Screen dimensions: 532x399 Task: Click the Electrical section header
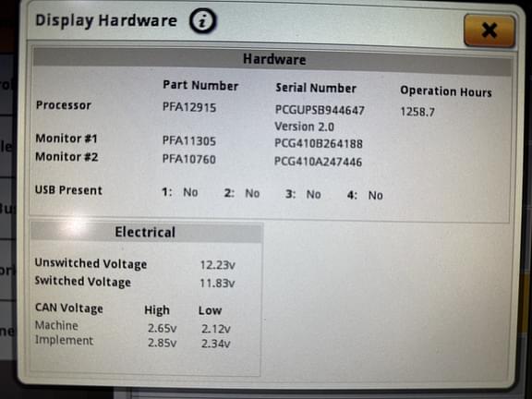pos(146,232)
